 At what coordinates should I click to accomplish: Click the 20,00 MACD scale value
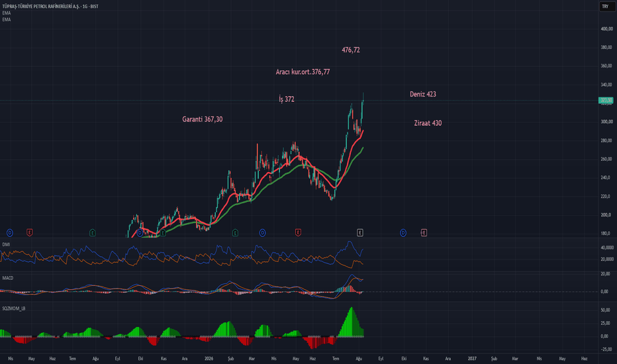(x=606, y=273)
